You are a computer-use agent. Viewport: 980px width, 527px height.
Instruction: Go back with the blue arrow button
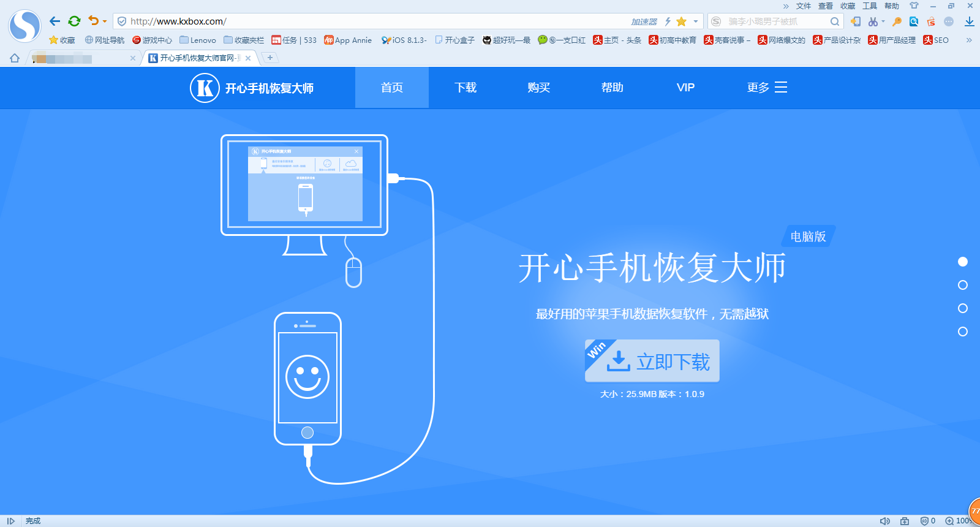point(55,21)
